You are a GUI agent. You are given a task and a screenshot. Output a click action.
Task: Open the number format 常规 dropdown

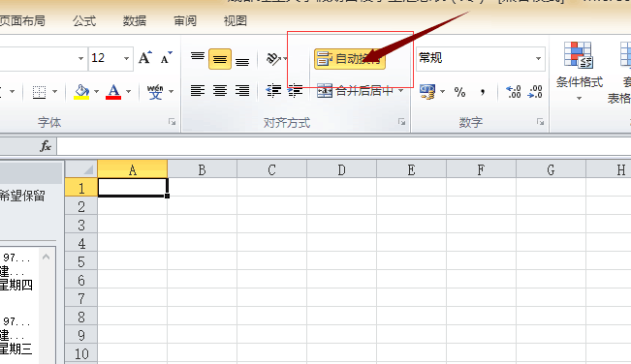click(x=538, y=59)
